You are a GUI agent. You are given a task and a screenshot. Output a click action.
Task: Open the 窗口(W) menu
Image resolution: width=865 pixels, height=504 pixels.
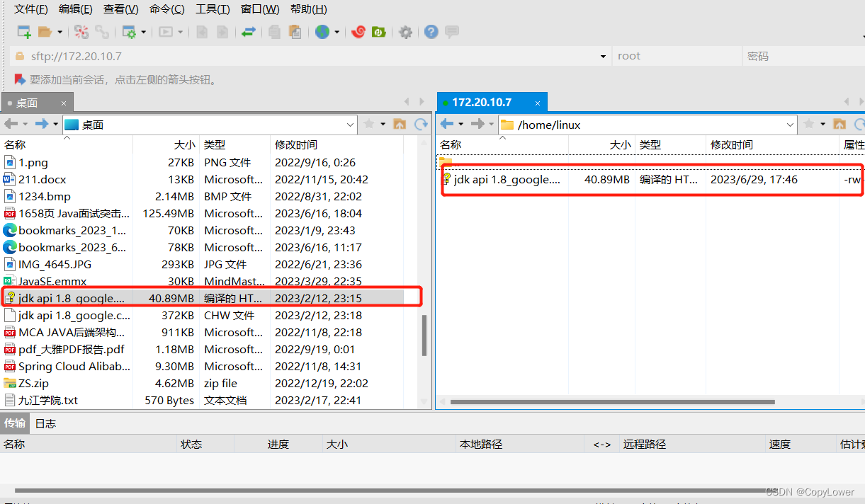pos(260,9)
